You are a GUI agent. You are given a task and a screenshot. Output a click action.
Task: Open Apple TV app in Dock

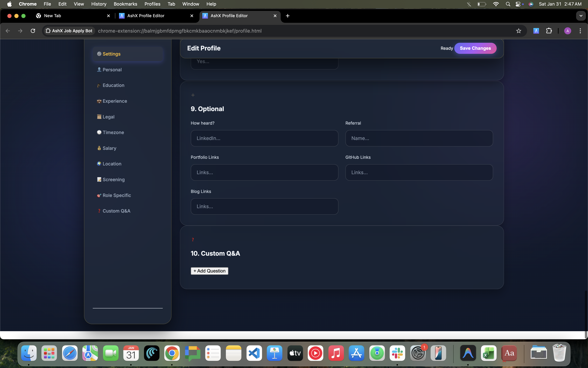pos(295,353)
